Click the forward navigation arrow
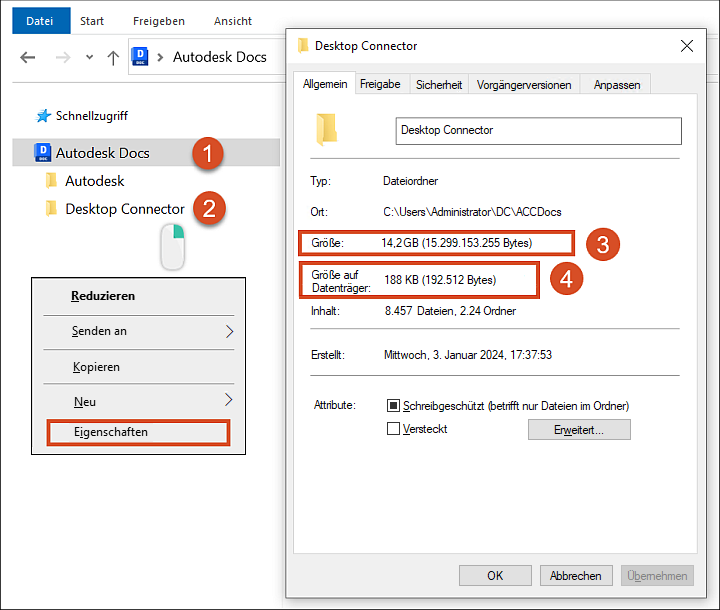The image size is (720, 610). (x=63, y=57)
